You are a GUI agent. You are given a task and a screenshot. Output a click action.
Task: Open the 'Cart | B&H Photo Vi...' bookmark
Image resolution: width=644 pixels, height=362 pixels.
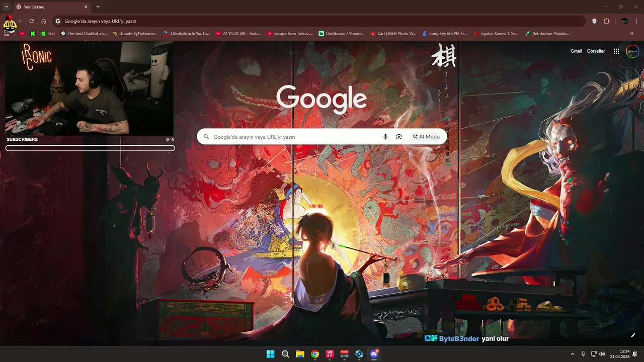(393, 34)
